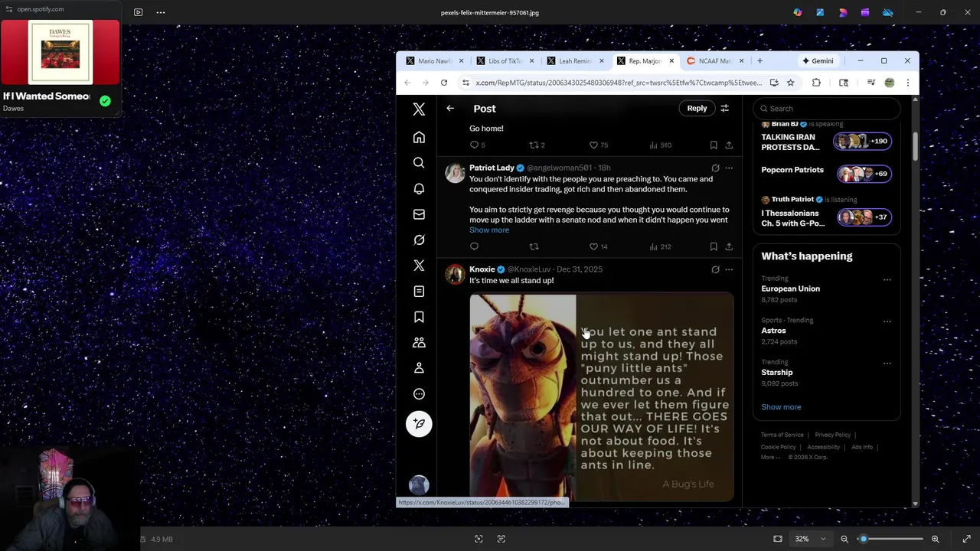Open options for Starship trend
Viewport: 980px width, 551px height.
pyautogui.click(x=887, y=364)
